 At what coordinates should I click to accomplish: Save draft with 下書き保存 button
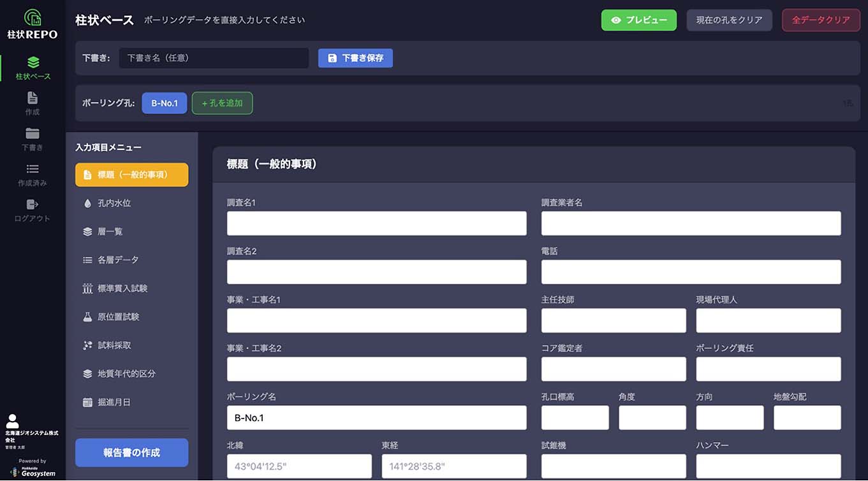355,57
